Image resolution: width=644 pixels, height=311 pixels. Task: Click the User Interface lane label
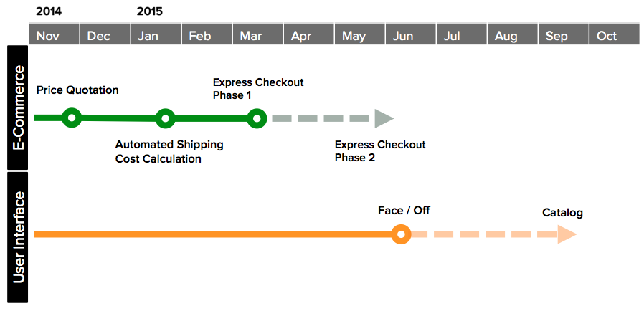[x=18, y=237]
